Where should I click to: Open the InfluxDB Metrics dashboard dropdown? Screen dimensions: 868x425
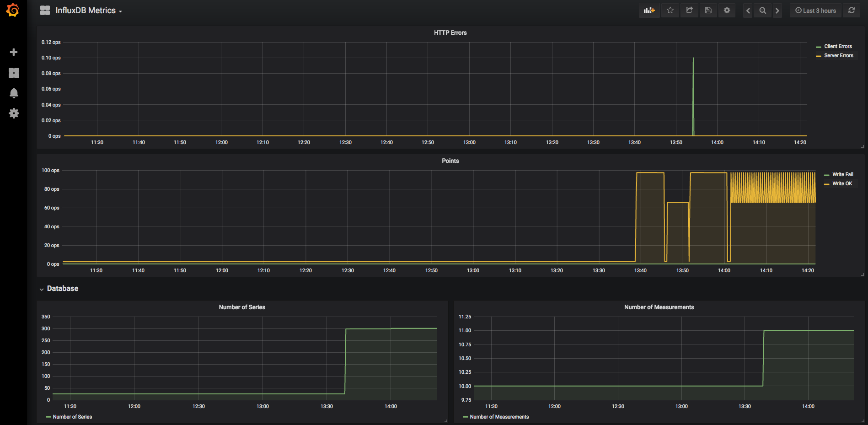[89, 11]
